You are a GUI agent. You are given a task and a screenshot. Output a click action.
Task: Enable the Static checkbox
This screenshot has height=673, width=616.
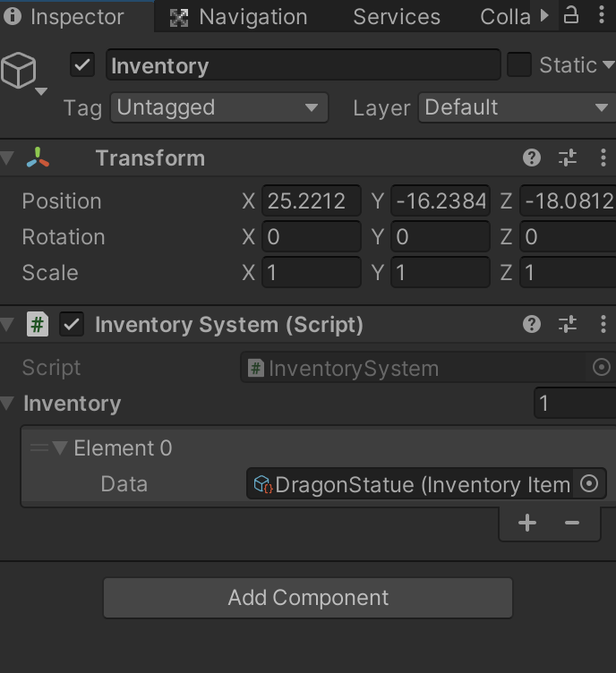click(519, 64)
